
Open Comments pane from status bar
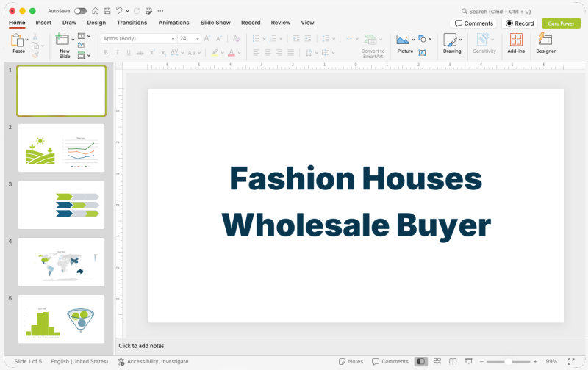point(390,361)
